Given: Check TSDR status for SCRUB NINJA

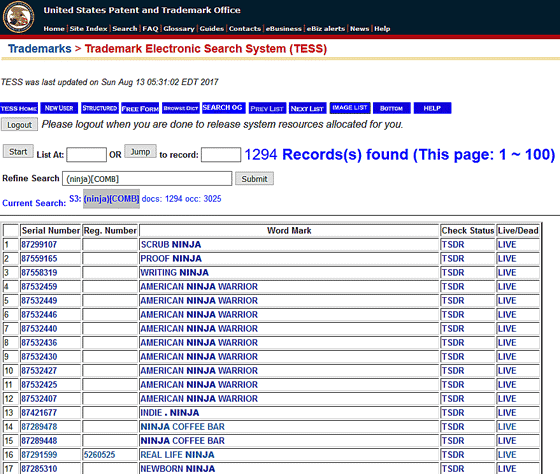Looking at the screenshot, I should [453, 245].
